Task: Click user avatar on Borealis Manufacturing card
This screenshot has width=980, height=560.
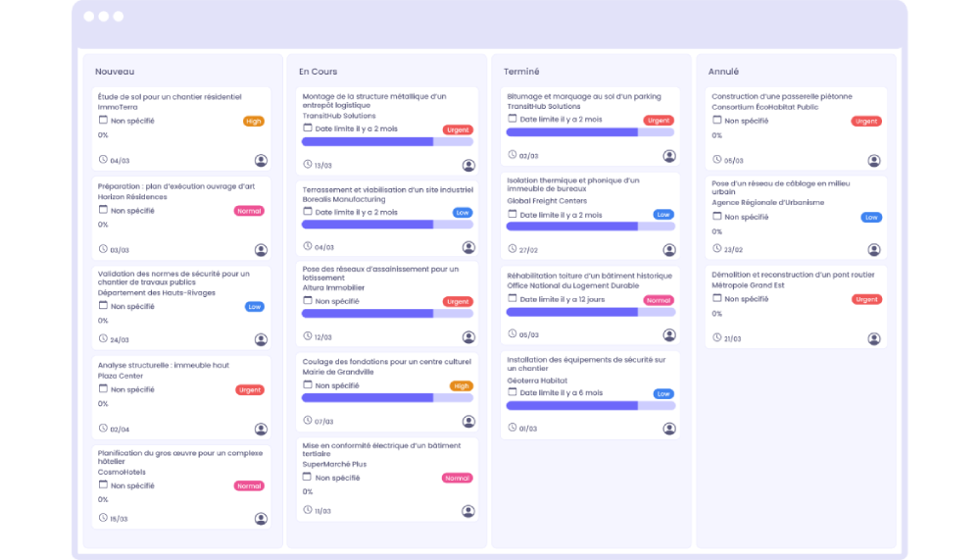Action: 468,247
